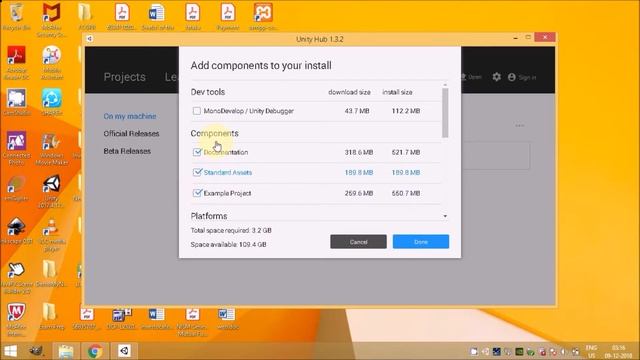Open the three-dots menu on install card
This screenshot has height=360, width=640.
(x=520, y=126)
